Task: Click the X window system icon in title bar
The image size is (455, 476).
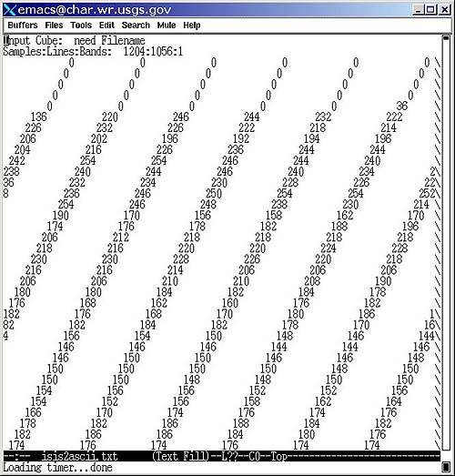Action: (9, 10)
